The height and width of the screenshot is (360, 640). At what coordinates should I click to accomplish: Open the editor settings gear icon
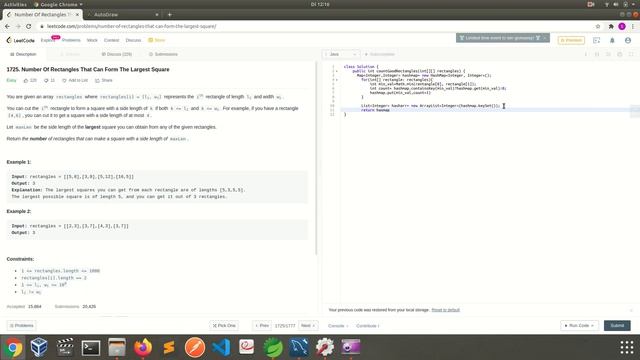[620, 54]
